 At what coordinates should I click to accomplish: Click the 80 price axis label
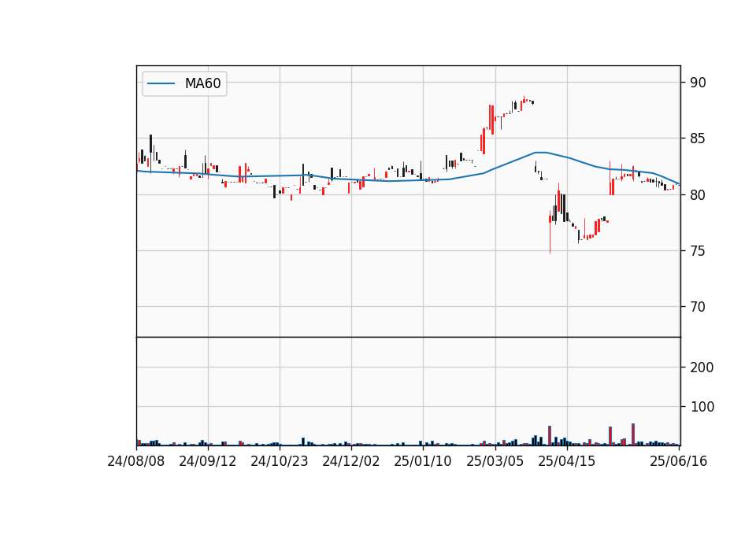coord(698,194)
